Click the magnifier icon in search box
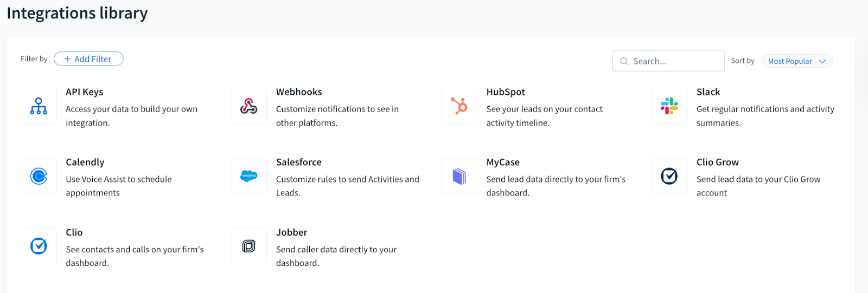 [624, 61]
